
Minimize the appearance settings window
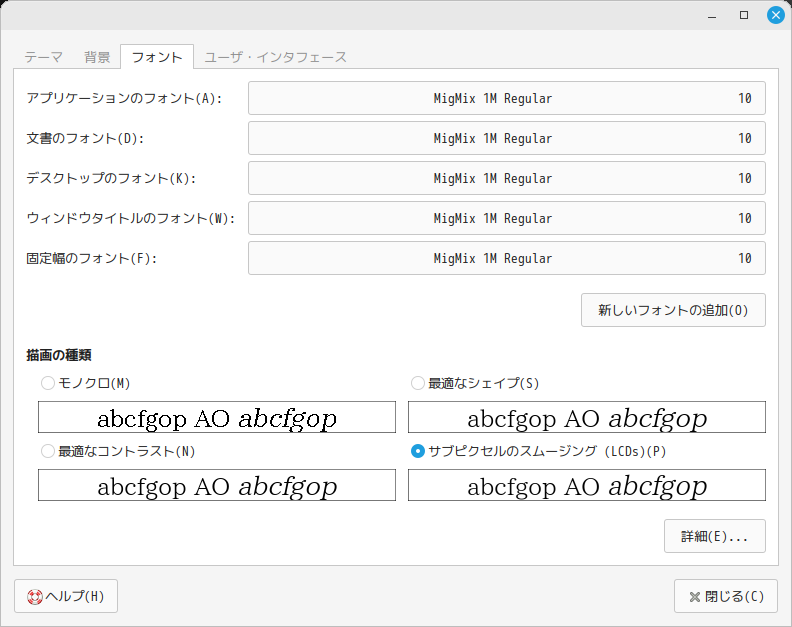coord(712,15)
